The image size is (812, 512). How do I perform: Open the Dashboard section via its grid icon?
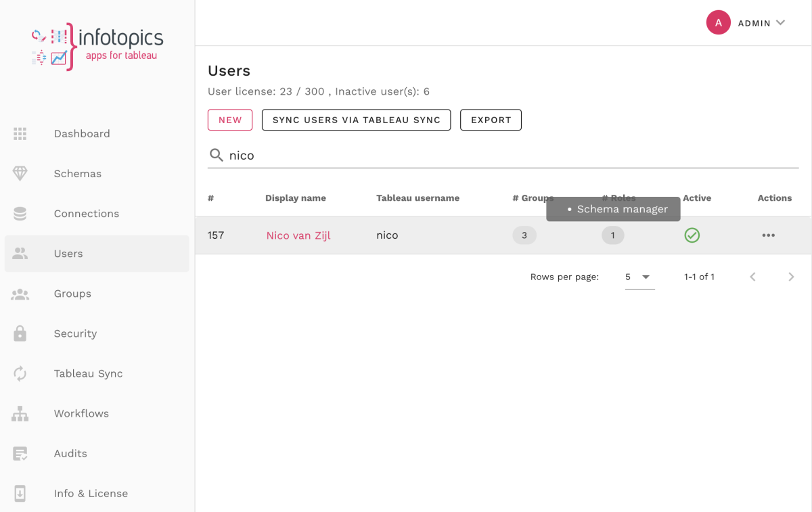20,133
